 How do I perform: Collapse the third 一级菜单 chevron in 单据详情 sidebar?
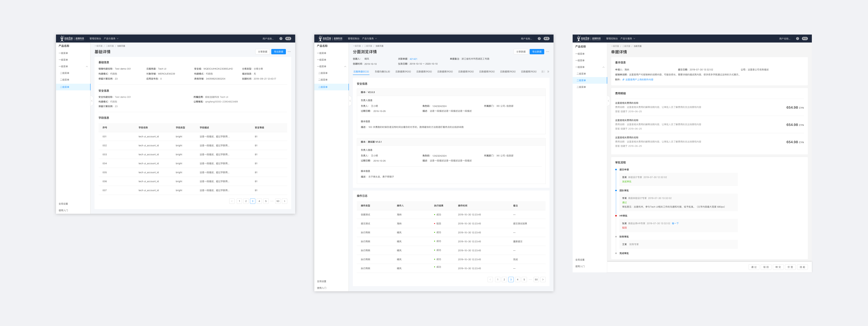[x=603, y=67]
